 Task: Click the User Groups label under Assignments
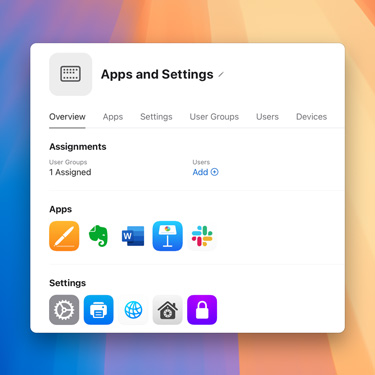(68, 162)
